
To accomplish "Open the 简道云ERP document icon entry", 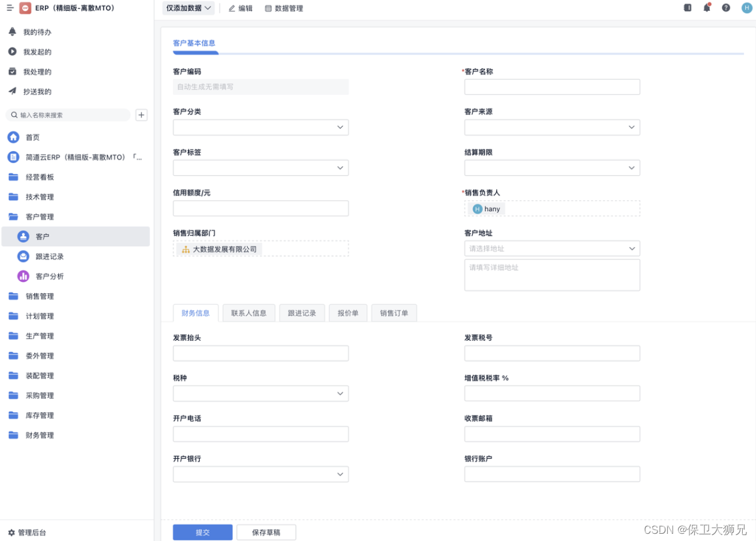I will pos(13,157).
